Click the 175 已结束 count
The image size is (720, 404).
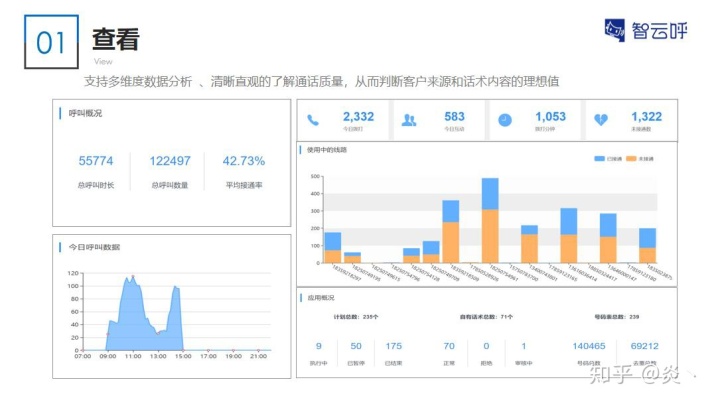click(394, 346)
